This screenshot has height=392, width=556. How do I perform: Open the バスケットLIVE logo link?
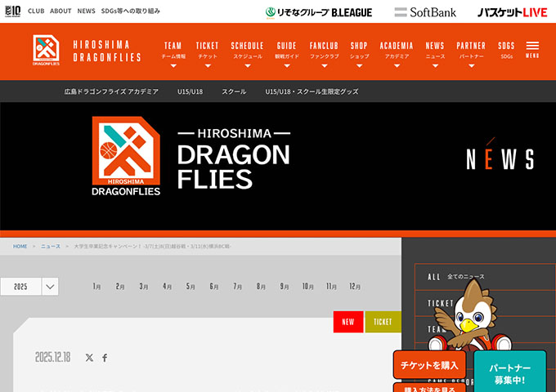(x=512, y=12)
